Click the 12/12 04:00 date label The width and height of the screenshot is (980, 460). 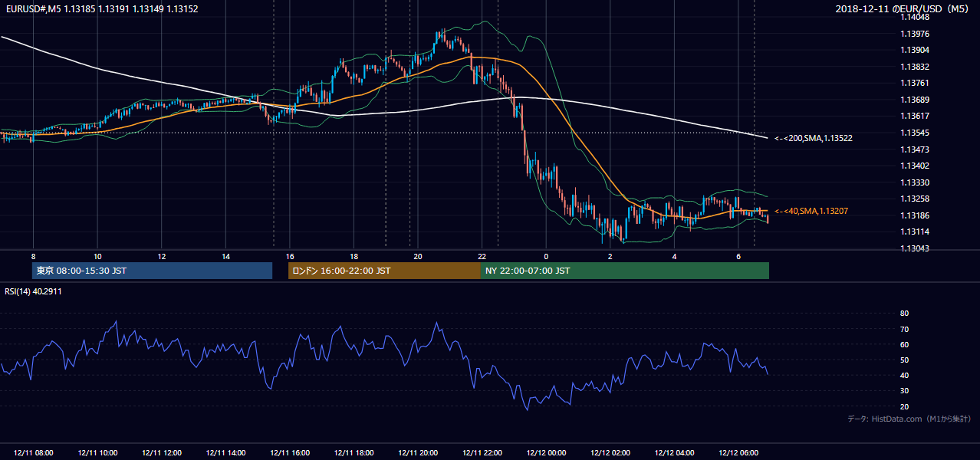click(x=674, y=453)
